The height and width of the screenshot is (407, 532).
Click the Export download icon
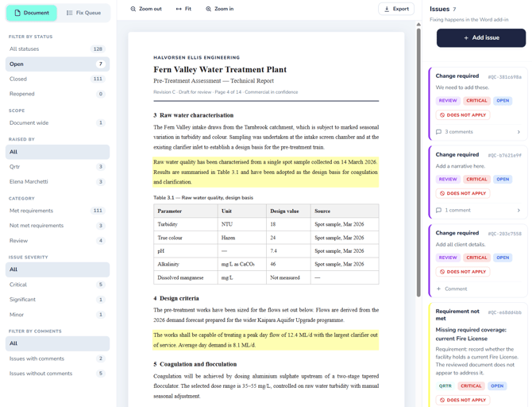tap(387, 10)
